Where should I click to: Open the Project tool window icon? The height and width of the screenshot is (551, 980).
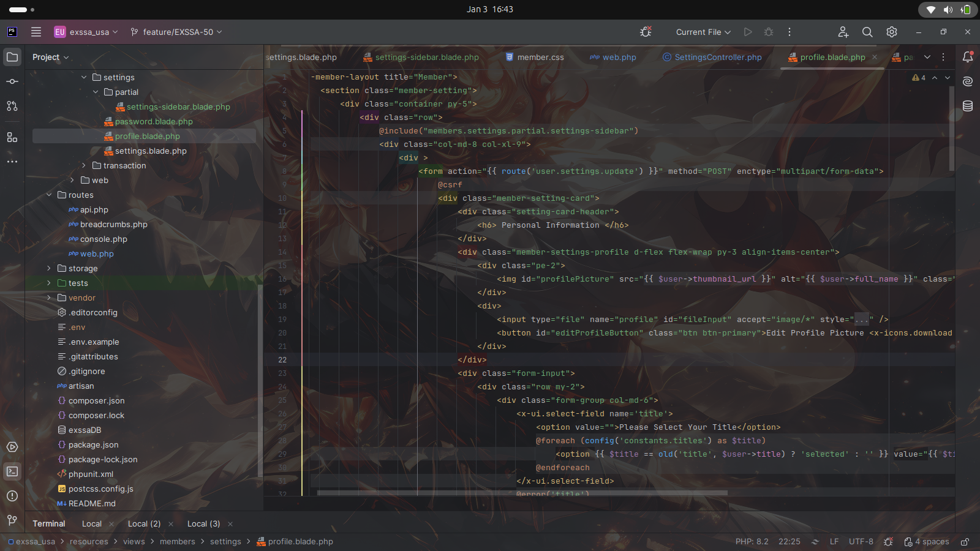[12, 57]
